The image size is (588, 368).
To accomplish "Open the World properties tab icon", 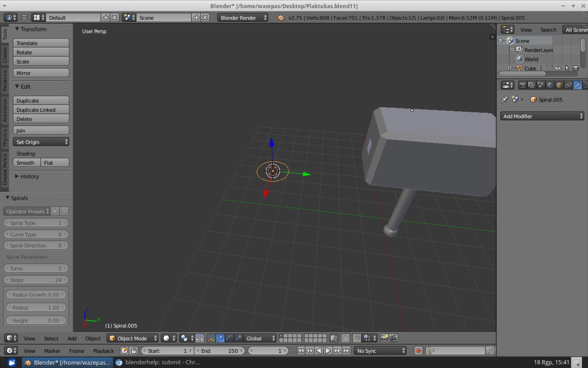I will (550, 85).
